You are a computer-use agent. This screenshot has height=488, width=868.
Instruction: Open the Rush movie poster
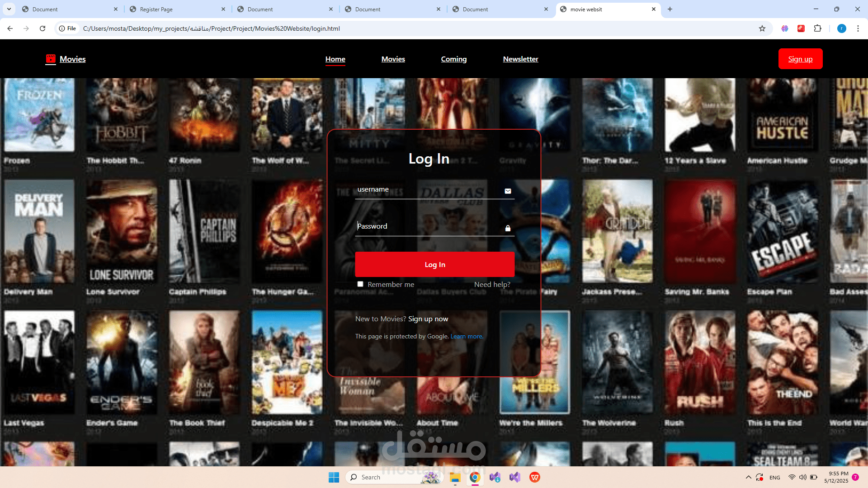pos(700,362)
